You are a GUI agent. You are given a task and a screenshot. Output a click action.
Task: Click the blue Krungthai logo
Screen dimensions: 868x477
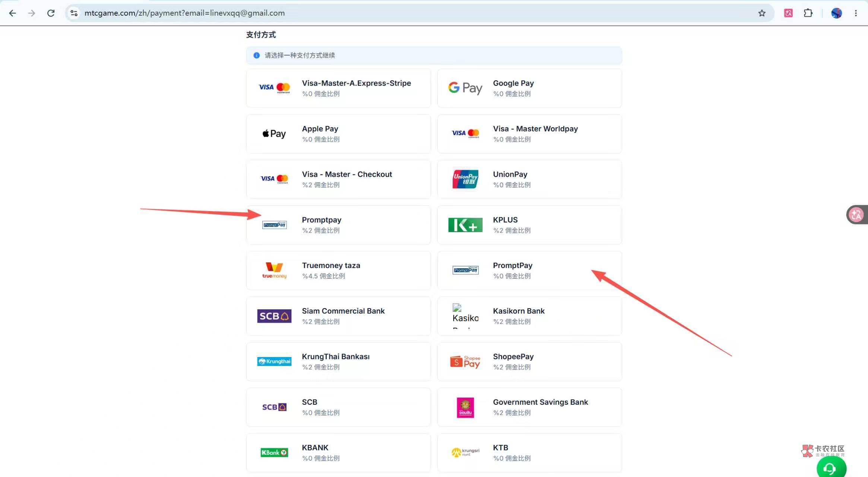point(274,361)
